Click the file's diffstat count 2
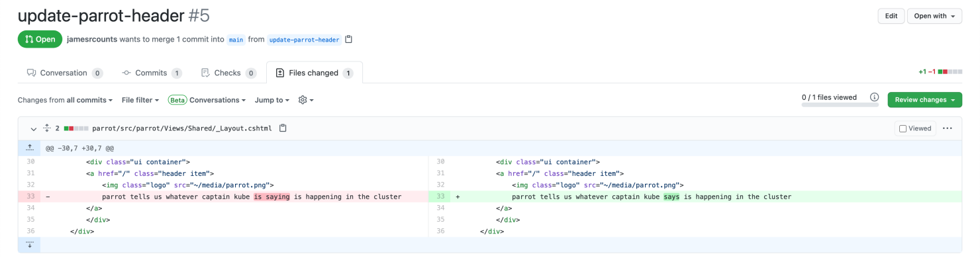Viewport: 980px width, 258px height. [x=58, y=128]
